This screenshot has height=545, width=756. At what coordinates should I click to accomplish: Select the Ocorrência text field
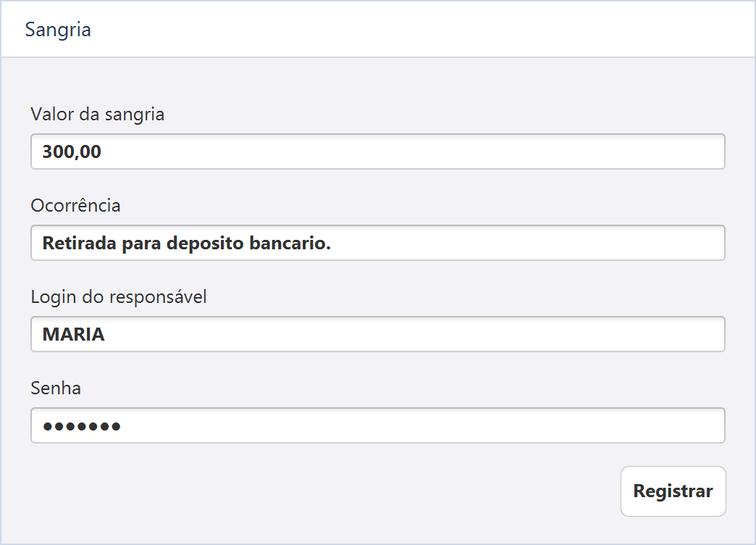(x=377, y=243)
